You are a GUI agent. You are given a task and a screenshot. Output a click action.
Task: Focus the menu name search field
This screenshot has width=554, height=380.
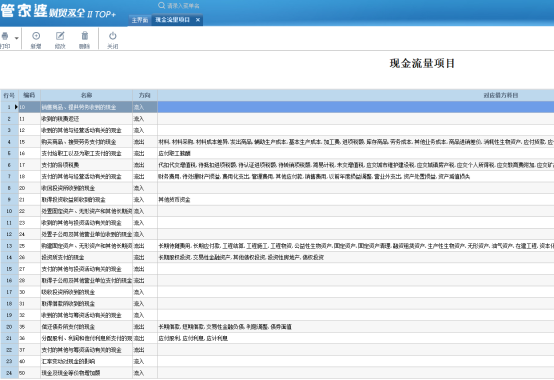(183, 6)
